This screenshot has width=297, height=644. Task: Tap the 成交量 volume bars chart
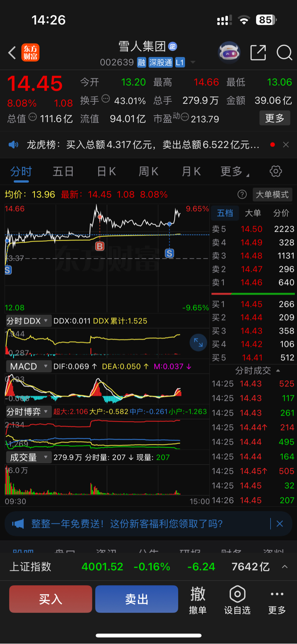point(107,480)
